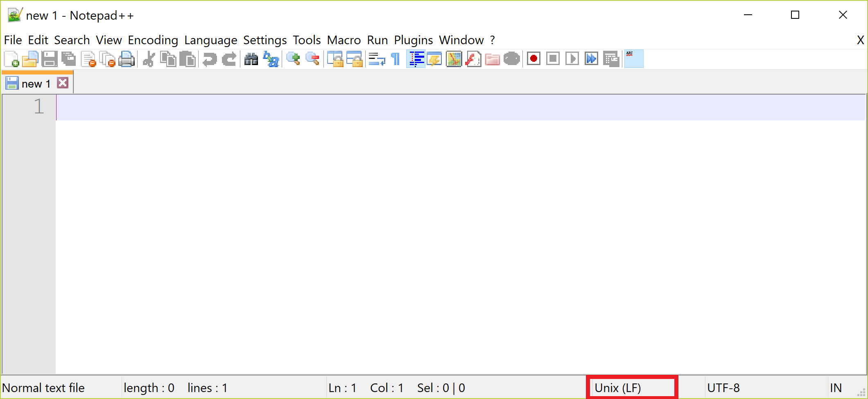Click the Save Current Recorded Macro icon

611,59
